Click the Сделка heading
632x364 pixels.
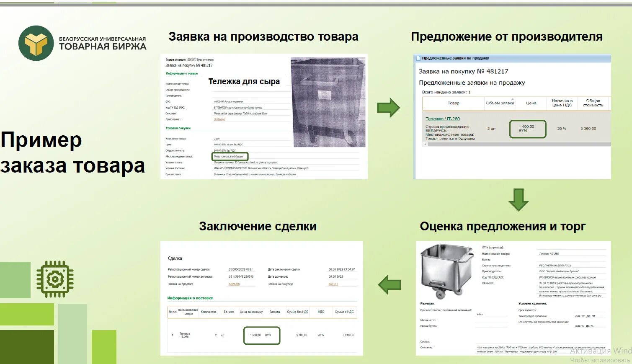175,258
